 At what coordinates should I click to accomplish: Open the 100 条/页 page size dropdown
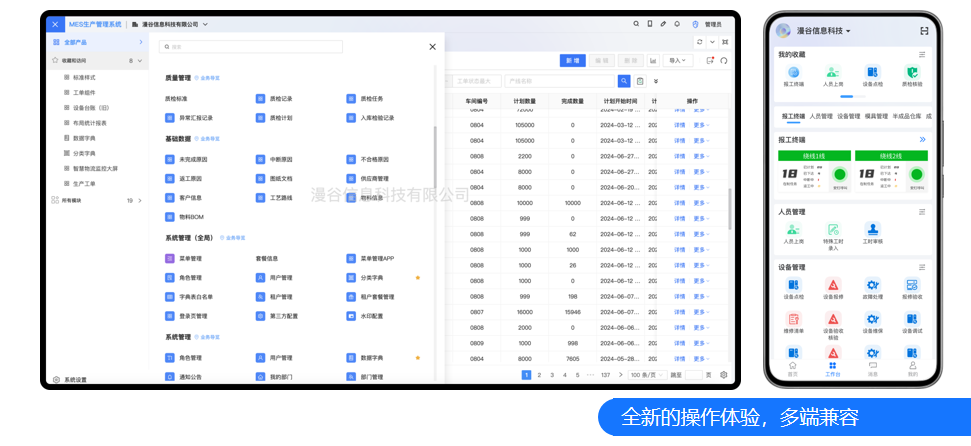646,375
